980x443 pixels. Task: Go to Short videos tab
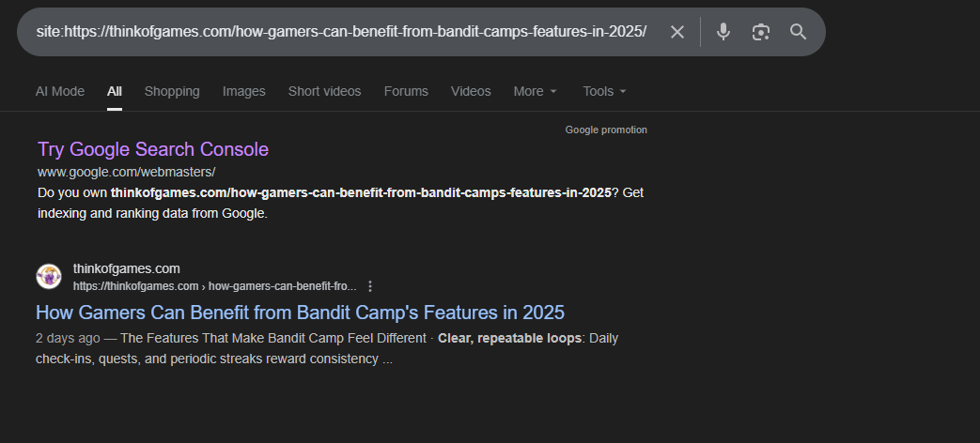324,91
